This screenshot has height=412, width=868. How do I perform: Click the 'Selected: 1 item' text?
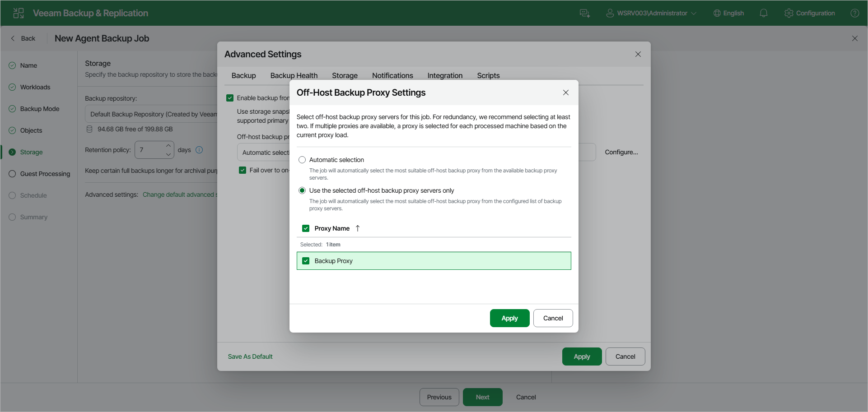point(320,245)
